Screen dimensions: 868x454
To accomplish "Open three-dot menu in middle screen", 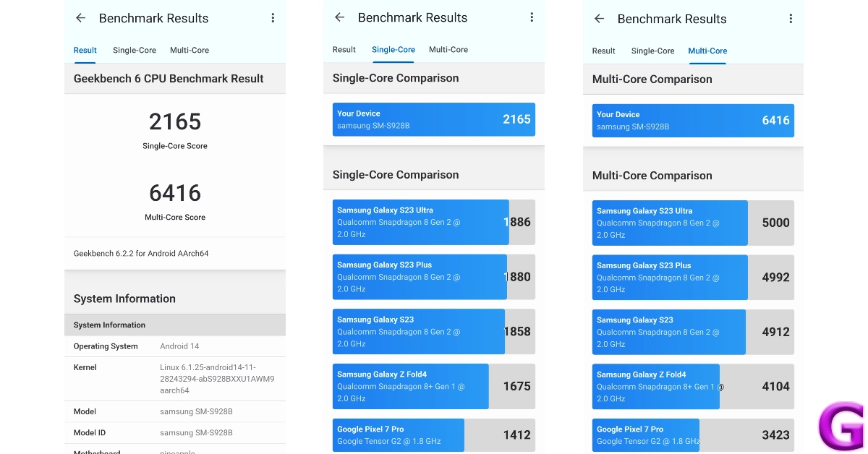I will [532, 17].
